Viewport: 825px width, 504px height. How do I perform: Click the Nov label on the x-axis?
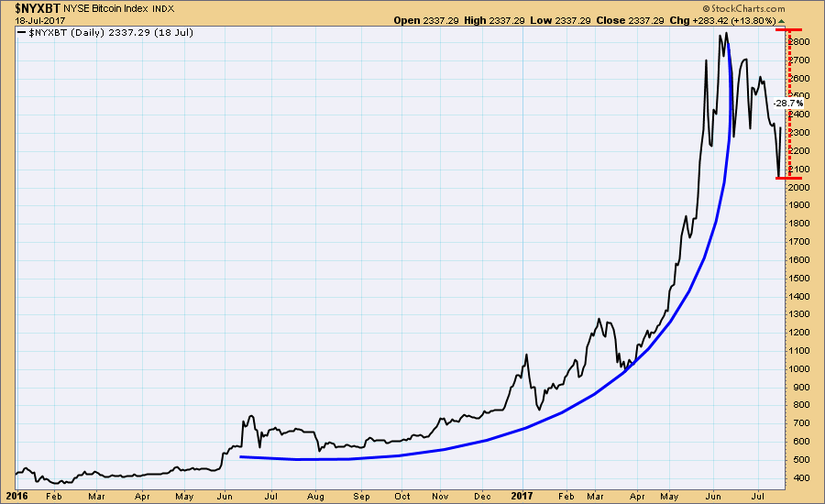(x=440, y=496)
